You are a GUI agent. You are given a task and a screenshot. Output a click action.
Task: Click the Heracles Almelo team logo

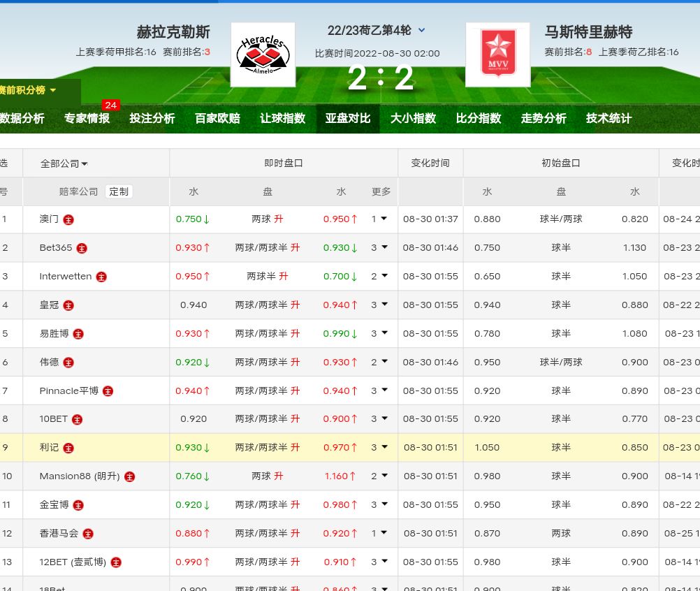pyautogui.click(x=263, y=54)
